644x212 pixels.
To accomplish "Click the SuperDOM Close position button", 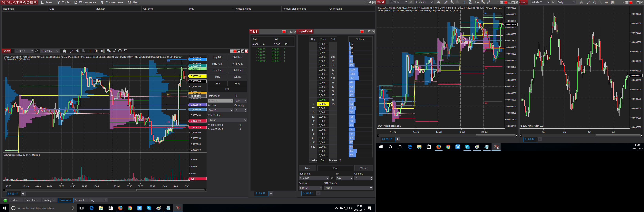I will pos(363,168).
